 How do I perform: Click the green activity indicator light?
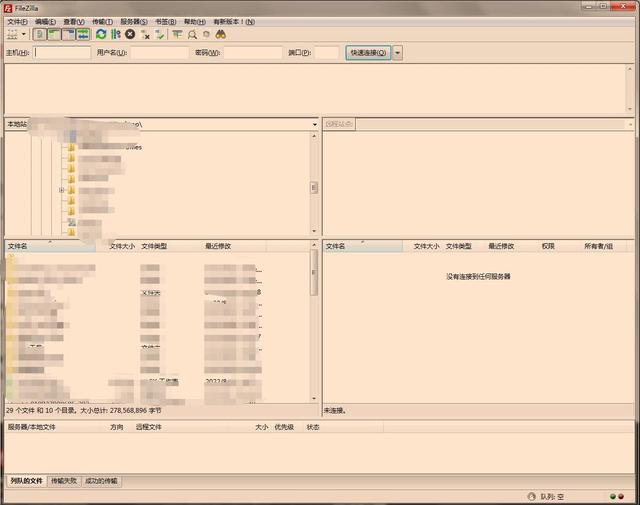point(613,496)
